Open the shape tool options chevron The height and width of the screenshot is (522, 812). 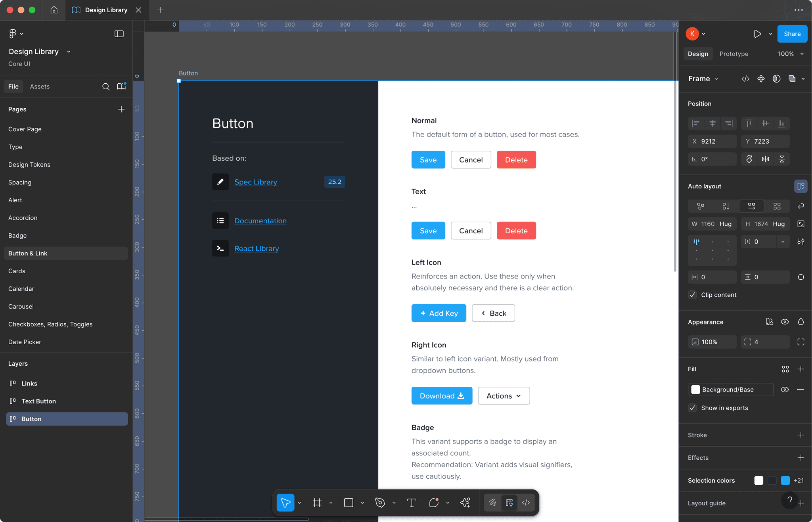point(362,503)
